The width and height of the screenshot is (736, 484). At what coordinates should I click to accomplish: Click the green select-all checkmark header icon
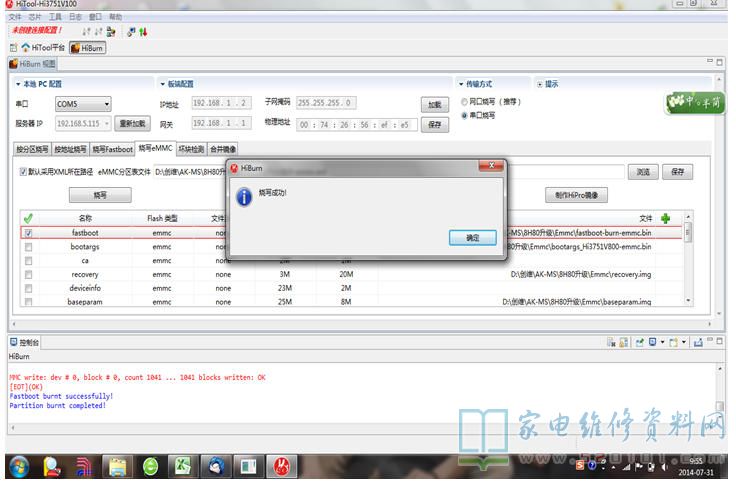(28, 218)
